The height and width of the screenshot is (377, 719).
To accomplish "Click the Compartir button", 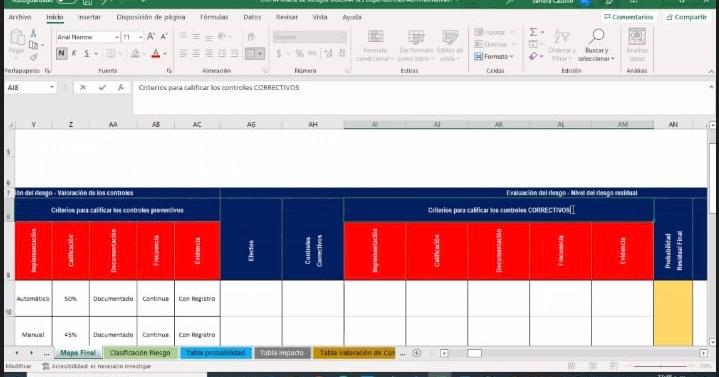I will [x=686, y=17].
